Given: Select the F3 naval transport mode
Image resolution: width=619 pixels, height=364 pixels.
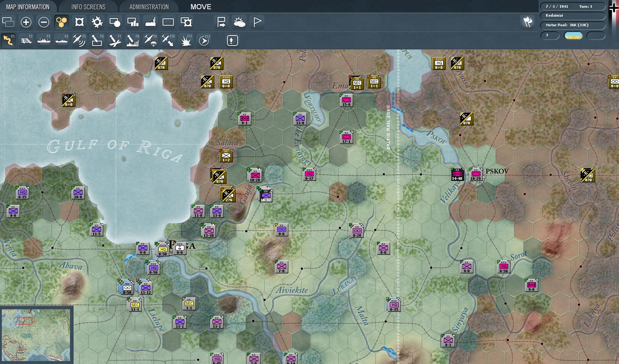Looking at the screenshot, I should click(x=44, y=40).
